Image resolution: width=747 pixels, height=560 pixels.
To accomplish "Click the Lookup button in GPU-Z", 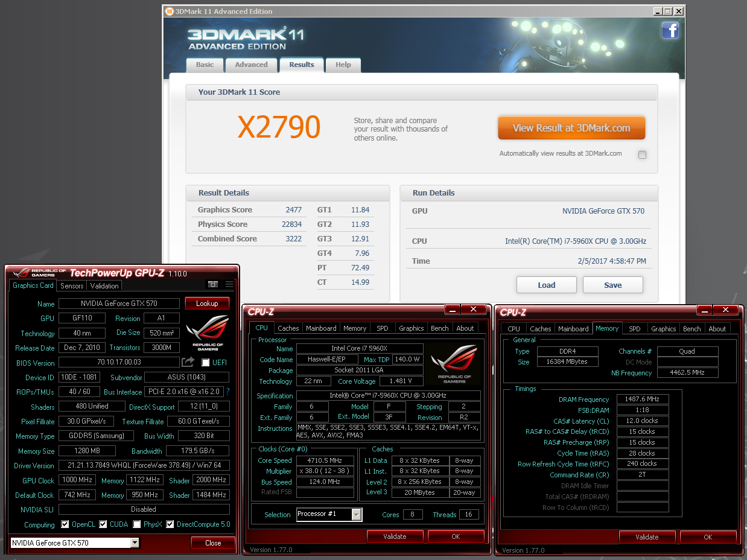I will (207, 304).
